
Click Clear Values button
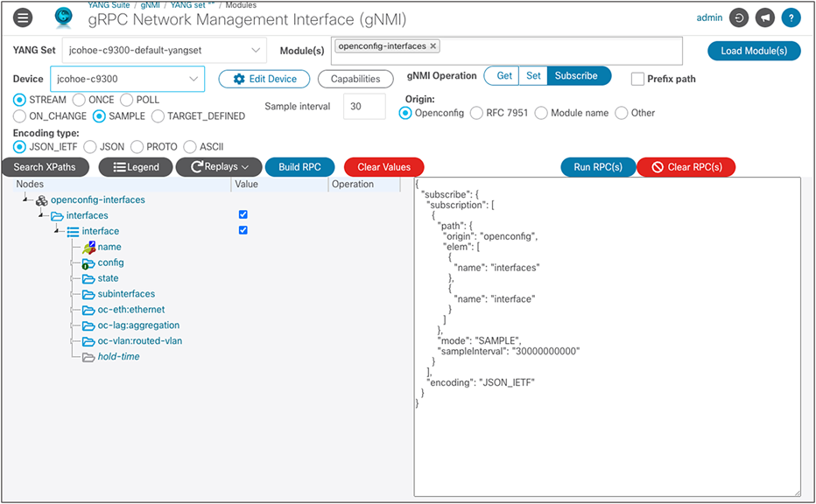click(384, 167)
